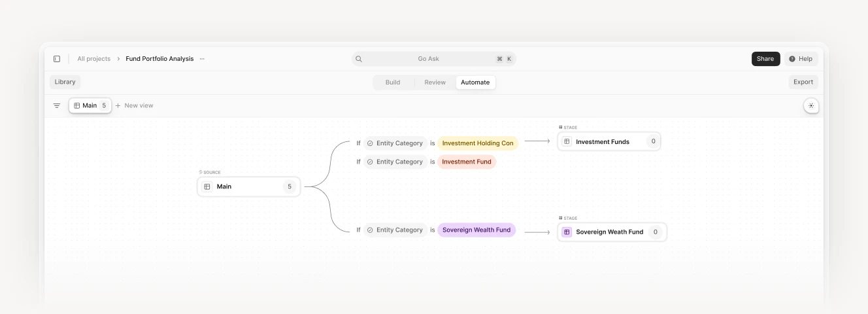Click the 'is' operator in Investment Fund rule

tap(433, 162)
